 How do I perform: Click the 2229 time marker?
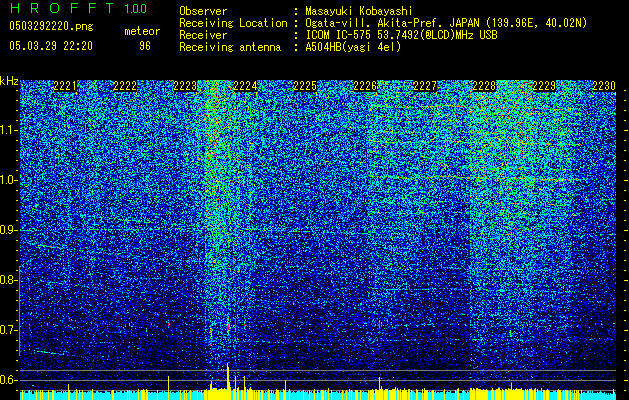(544, 86)
